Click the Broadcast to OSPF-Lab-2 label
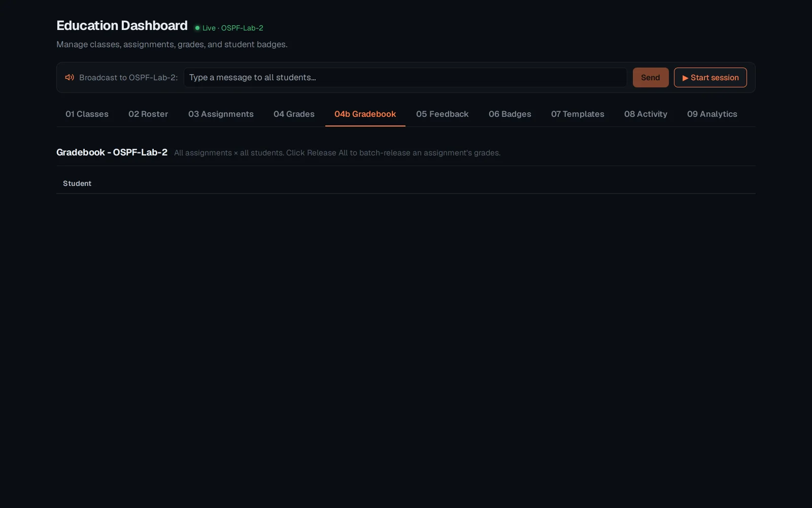 pyautogui.click(x=128, y=77)
